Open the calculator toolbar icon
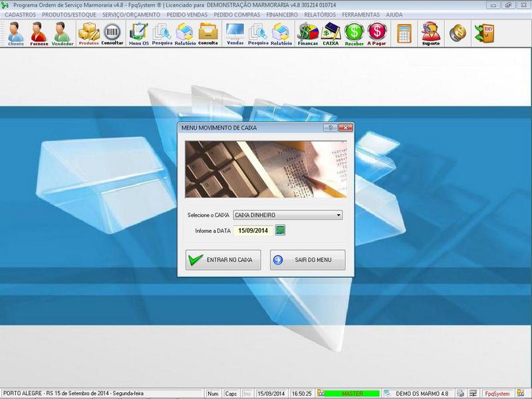Viewport: 532px width, 399px height. tap(404, 33)
